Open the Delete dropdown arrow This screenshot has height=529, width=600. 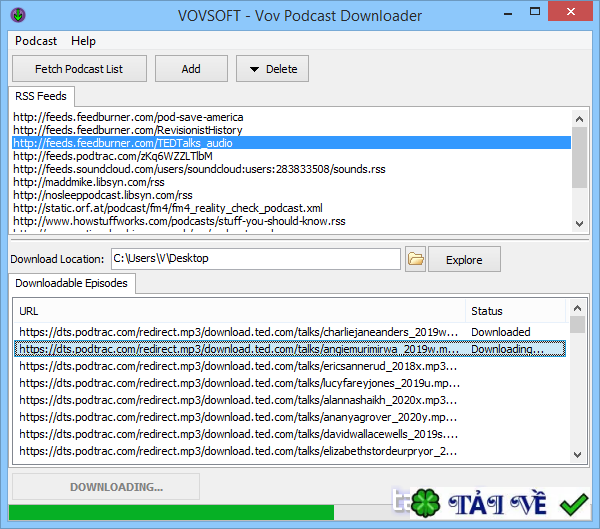(254, 69)
